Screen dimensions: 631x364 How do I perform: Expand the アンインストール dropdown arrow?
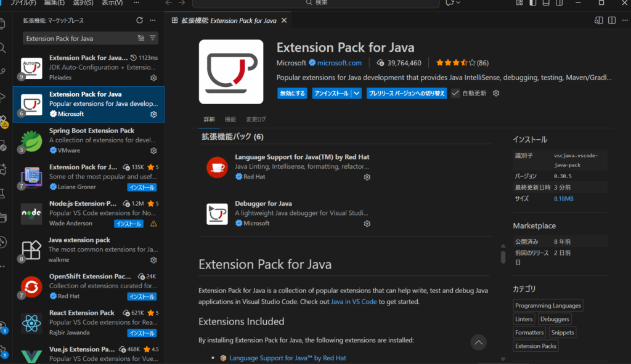pyautogui.click(x=356, y=94)
